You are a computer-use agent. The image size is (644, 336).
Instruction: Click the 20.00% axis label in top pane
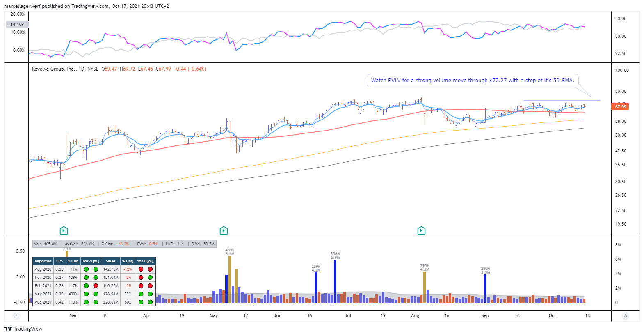click(x=18, y=14)
